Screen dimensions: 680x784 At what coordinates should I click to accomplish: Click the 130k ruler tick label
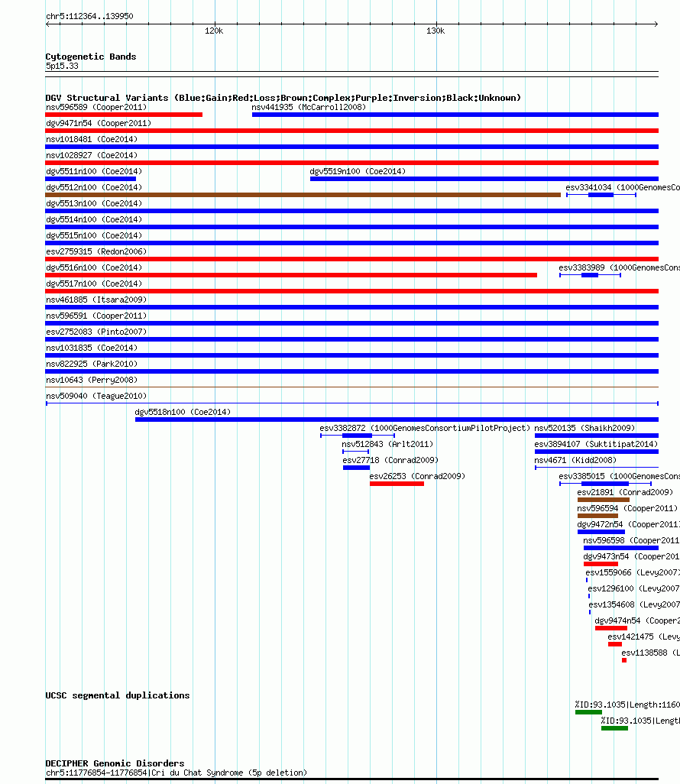click(436, 31)
